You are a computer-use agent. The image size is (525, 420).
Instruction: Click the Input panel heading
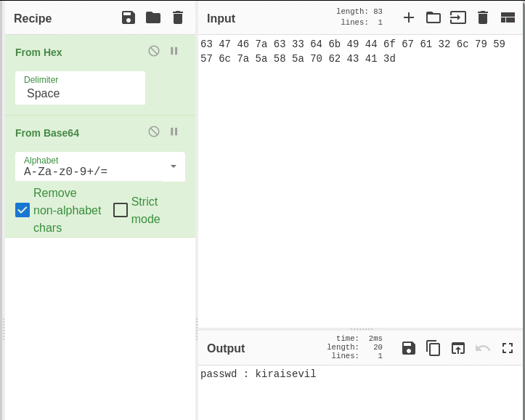point(221,18)
